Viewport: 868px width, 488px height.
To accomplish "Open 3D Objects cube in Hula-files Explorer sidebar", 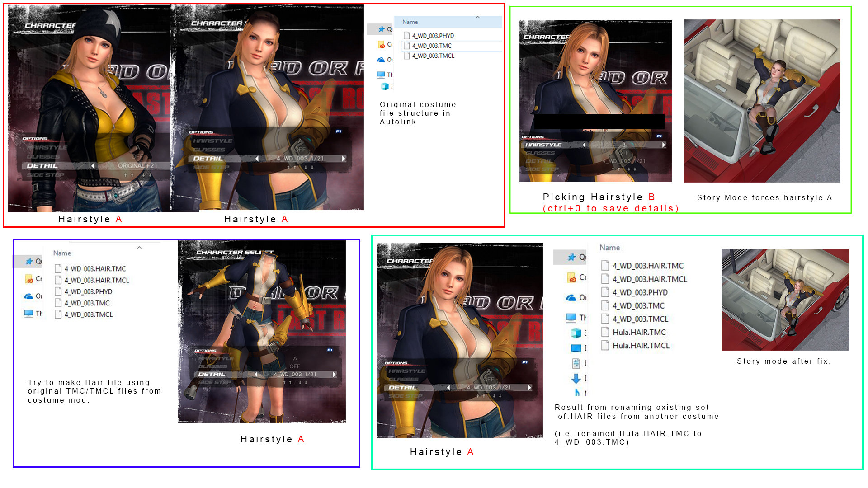I will [576, 333].
